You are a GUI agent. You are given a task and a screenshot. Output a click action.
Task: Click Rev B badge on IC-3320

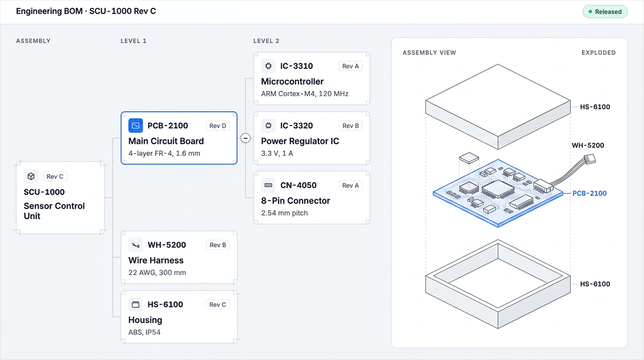point(350,126)
